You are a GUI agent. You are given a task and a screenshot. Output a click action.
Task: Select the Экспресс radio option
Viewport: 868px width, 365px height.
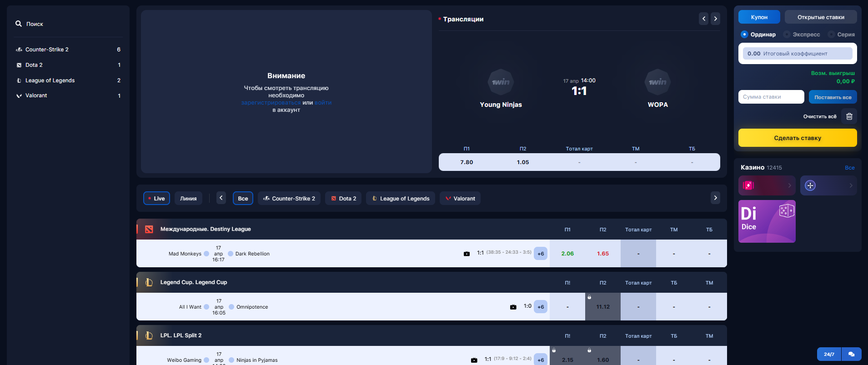click(x=802, y=35)
